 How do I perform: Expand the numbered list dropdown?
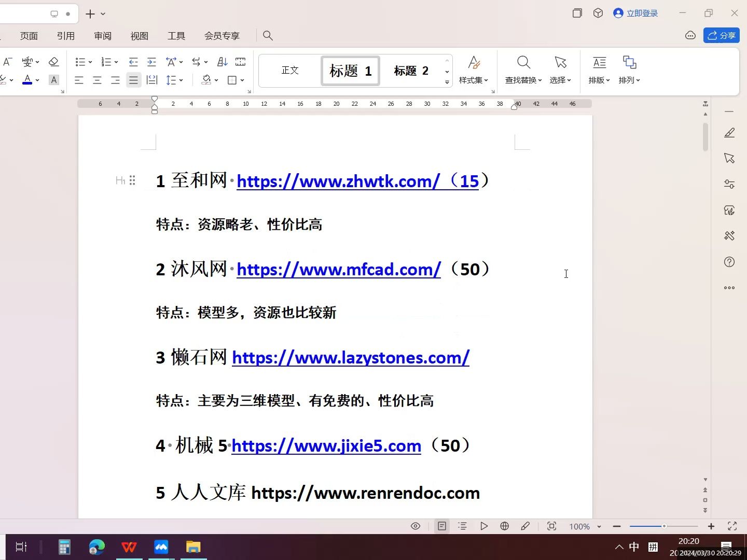click(x=116, y=62)
